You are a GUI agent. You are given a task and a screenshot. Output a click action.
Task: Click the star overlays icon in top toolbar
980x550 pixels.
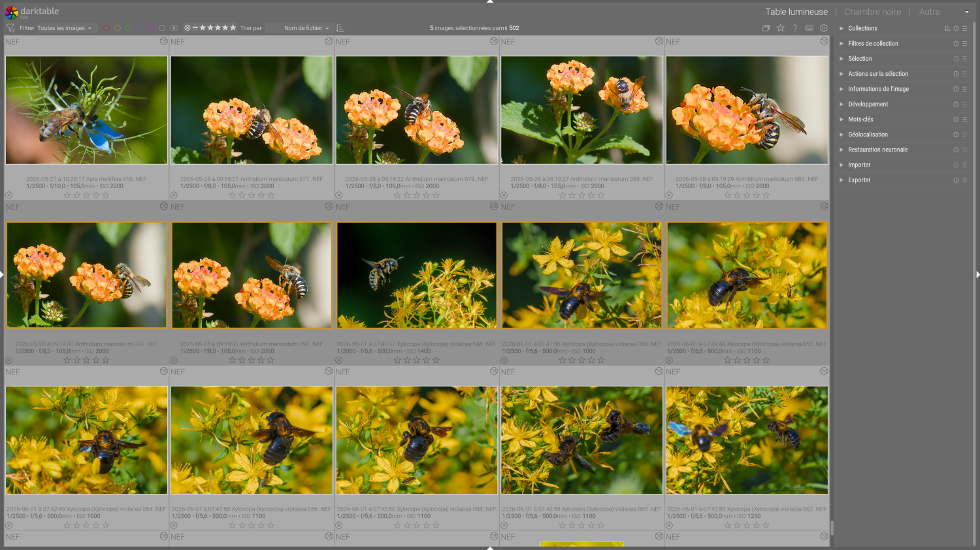[x=780, y=28]
